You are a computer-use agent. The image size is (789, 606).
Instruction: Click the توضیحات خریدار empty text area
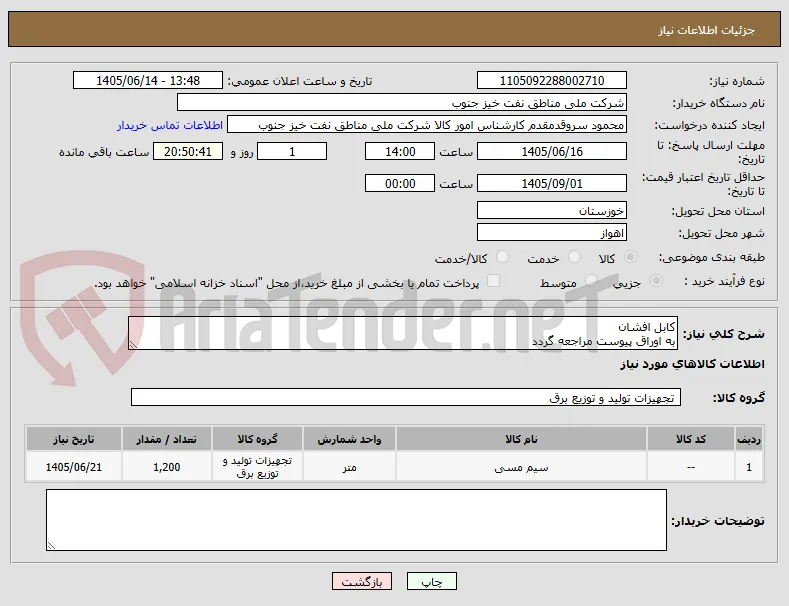pyautogui.click(x=356, y=520)
